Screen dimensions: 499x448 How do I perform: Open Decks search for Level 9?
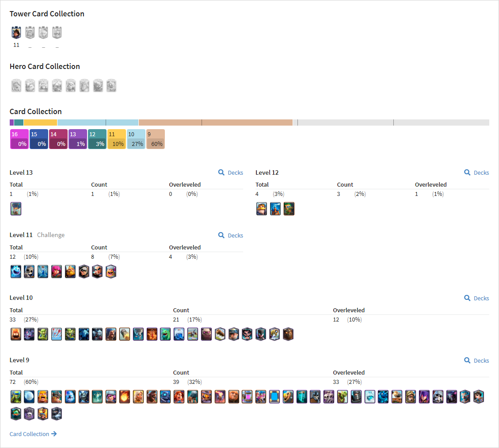(476, 360)
